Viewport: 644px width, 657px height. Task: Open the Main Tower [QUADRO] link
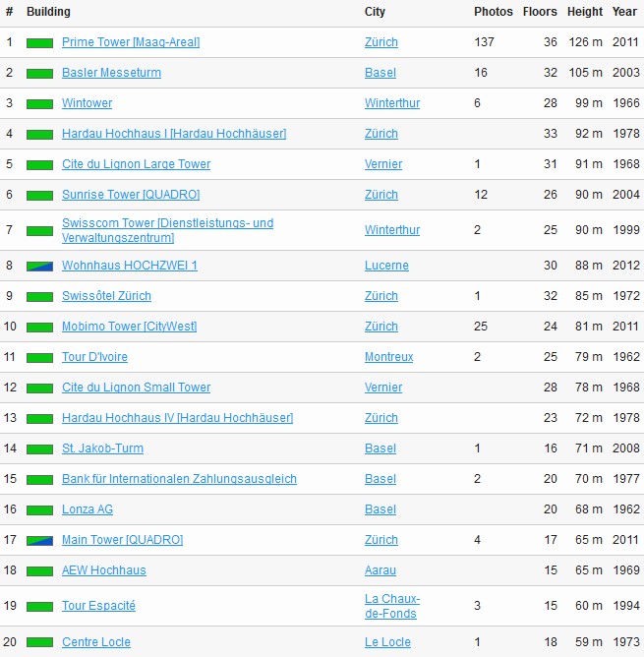(x=122, y=540)
